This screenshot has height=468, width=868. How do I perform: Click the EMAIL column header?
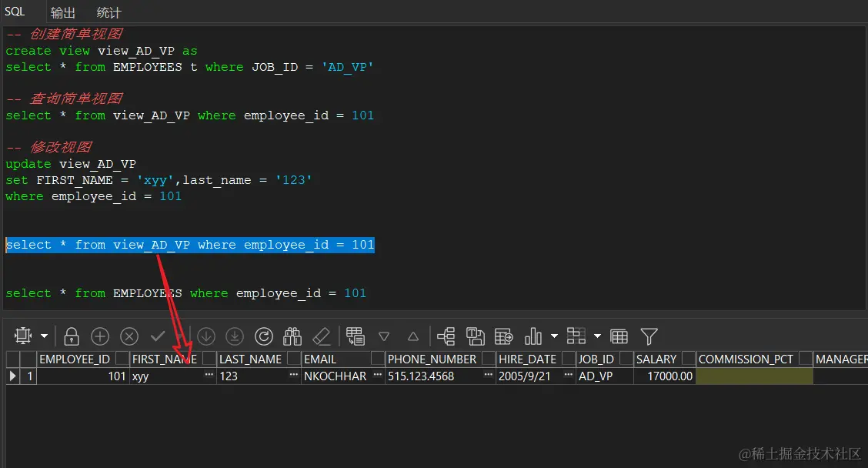tap(320, 359)
